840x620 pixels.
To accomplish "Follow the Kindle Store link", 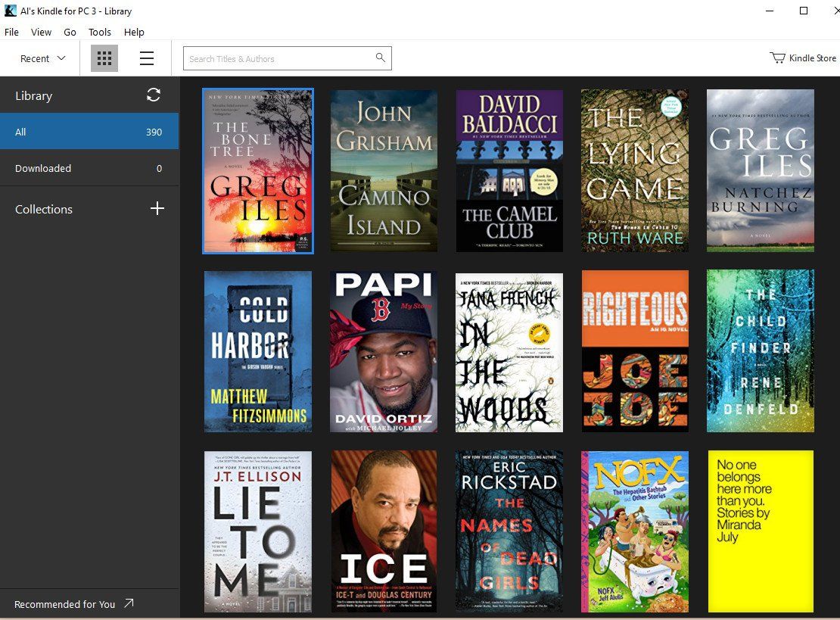I will pyautogui.click(x=811, y=58).
